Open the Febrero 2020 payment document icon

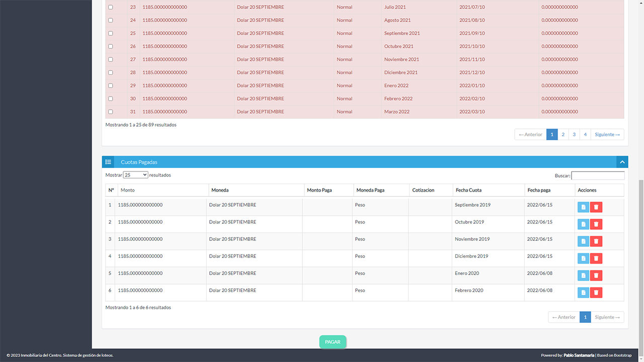click(x=583, y=293)
